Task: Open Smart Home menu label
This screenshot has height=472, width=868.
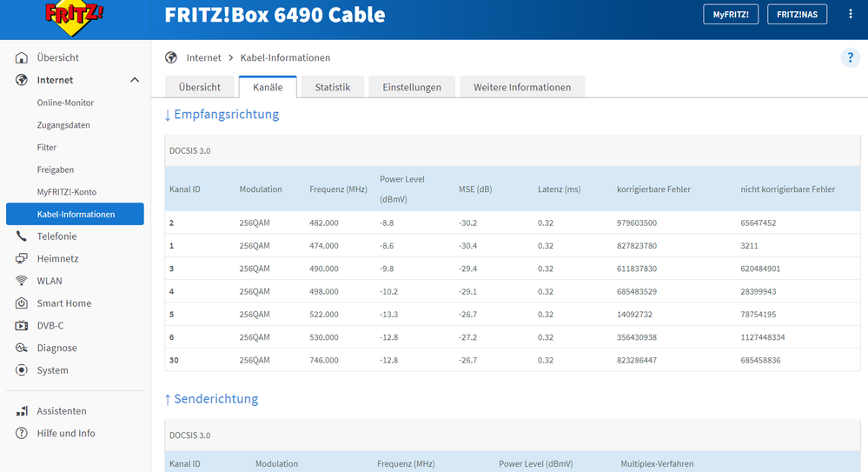Action: [64, 303]
